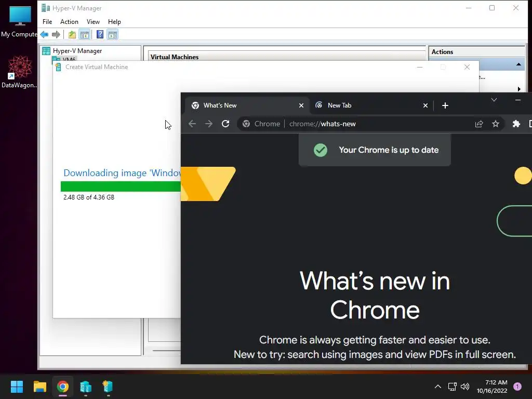Click the Downloading image heading text
Viewport: 532px width, 399px height.
click(122, 173)
